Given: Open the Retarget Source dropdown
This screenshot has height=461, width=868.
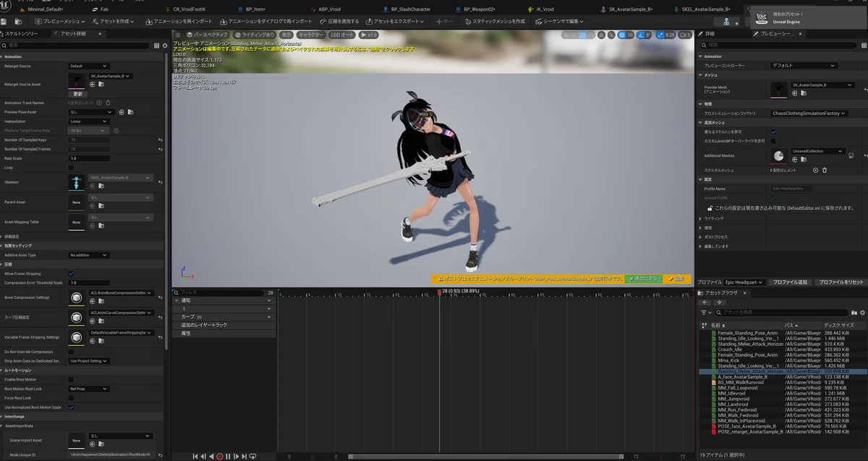Looking at the screenshot, I should [89, 66].
